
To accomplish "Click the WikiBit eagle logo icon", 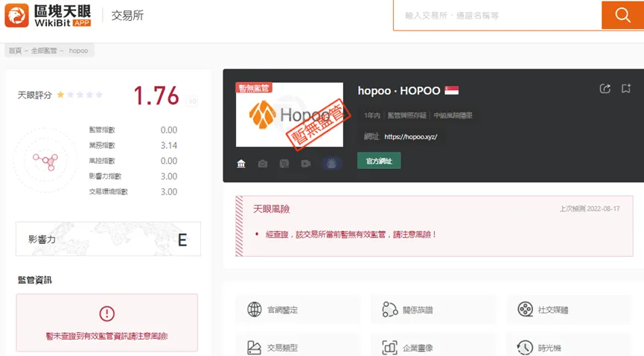I will coord(17,16).
